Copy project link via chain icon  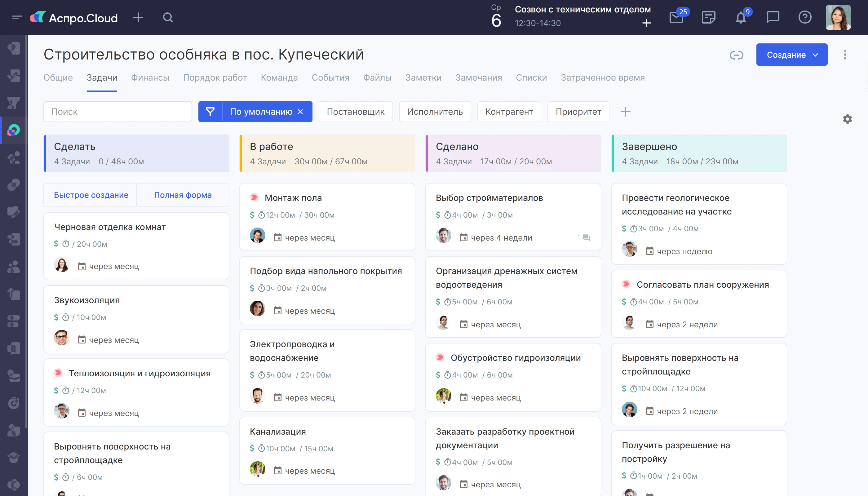pos(736,55)
